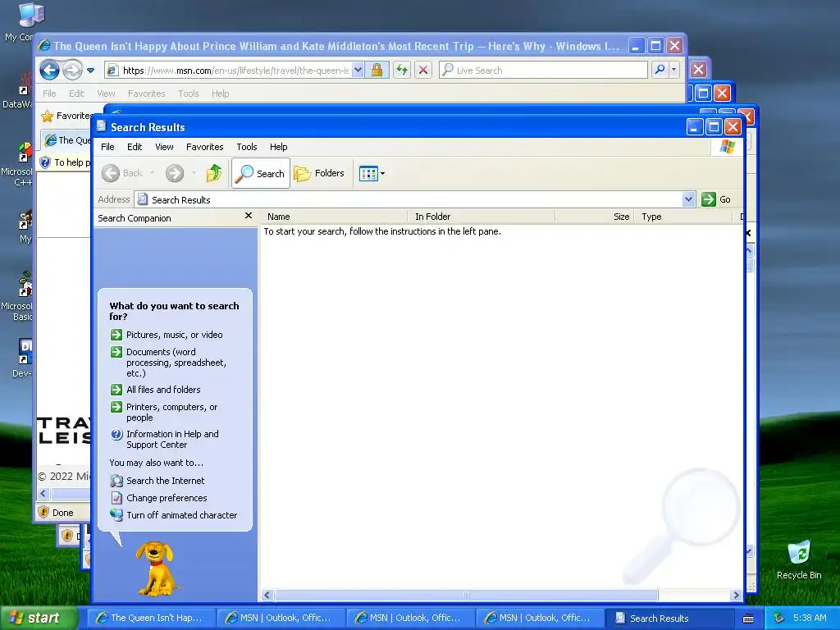
Task: Choose All files and folders search
Action: click(163, 390)
